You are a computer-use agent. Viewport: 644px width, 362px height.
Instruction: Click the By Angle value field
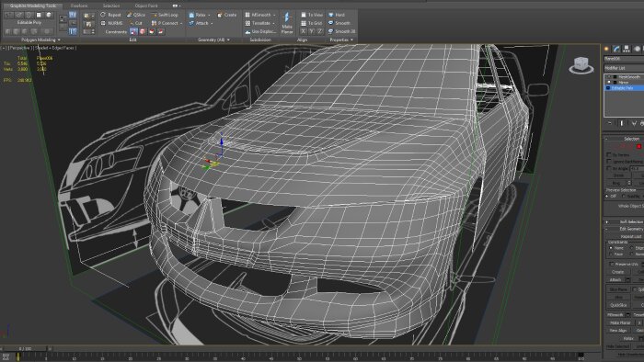637,168
